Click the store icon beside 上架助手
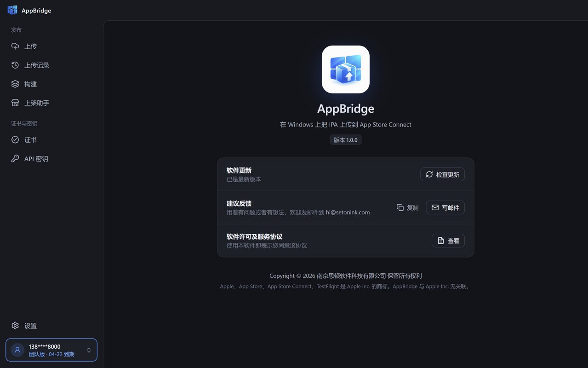588x368 pixels. click(x=15, y=103)
